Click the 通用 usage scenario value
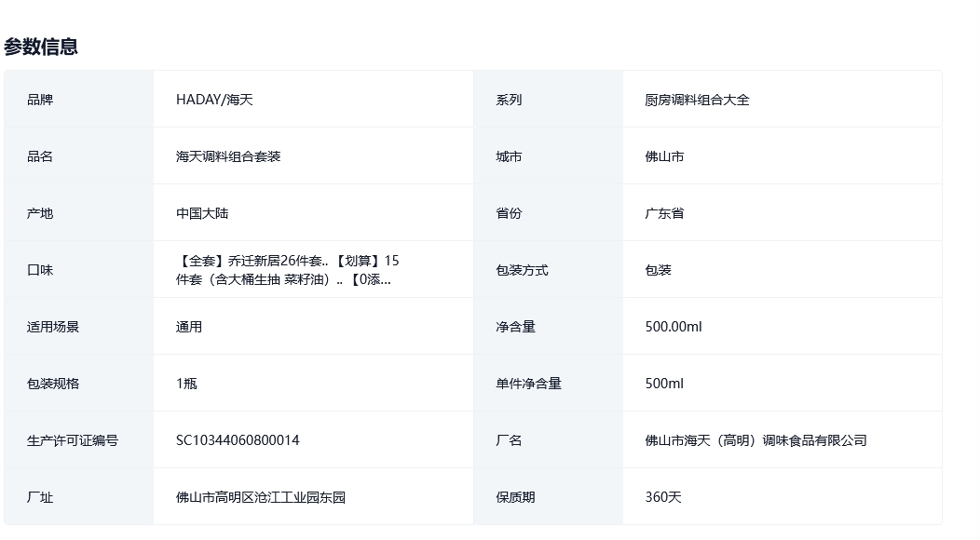 point(189,328)
